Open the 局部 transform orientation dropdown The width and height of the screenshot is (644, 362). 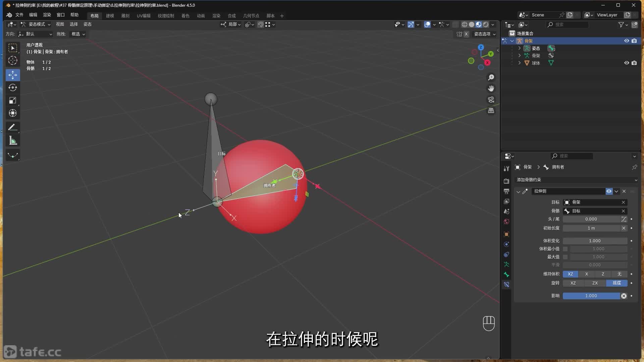231,24
